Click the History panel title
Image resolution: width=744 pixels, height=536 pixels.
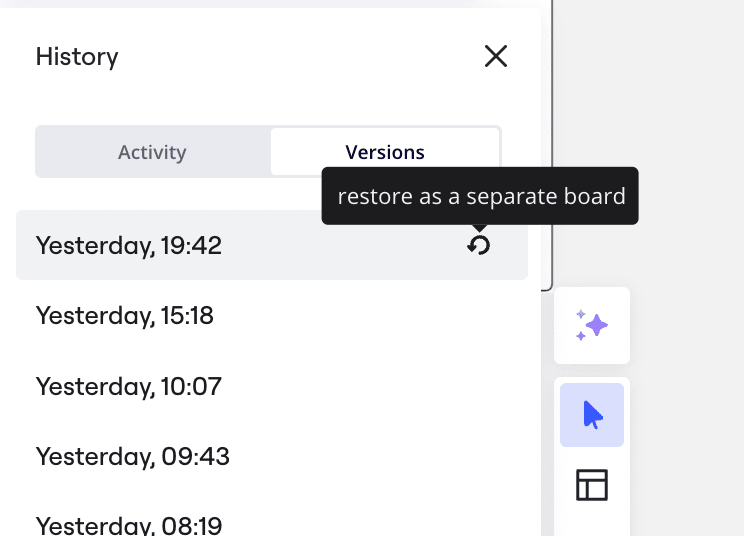tap(77, 57)
